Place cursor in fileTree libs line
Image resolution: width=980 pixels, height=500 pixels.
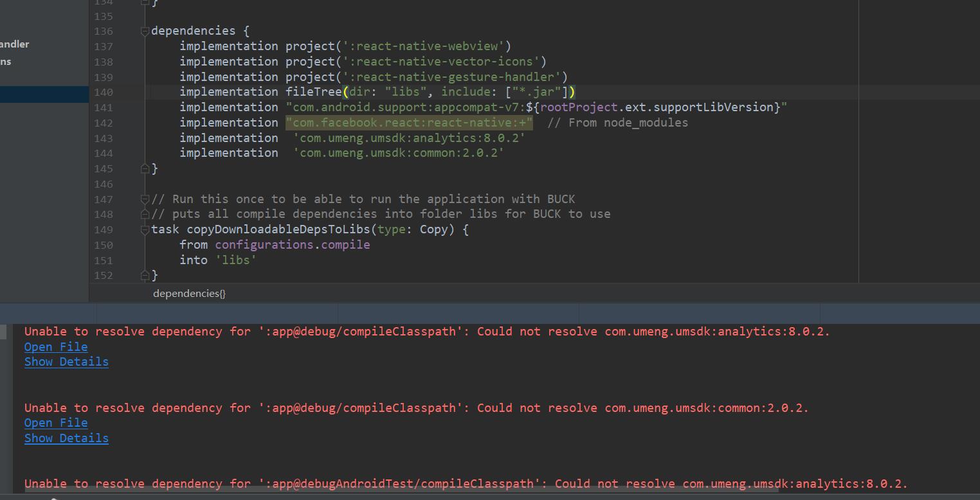coord(377,92)
